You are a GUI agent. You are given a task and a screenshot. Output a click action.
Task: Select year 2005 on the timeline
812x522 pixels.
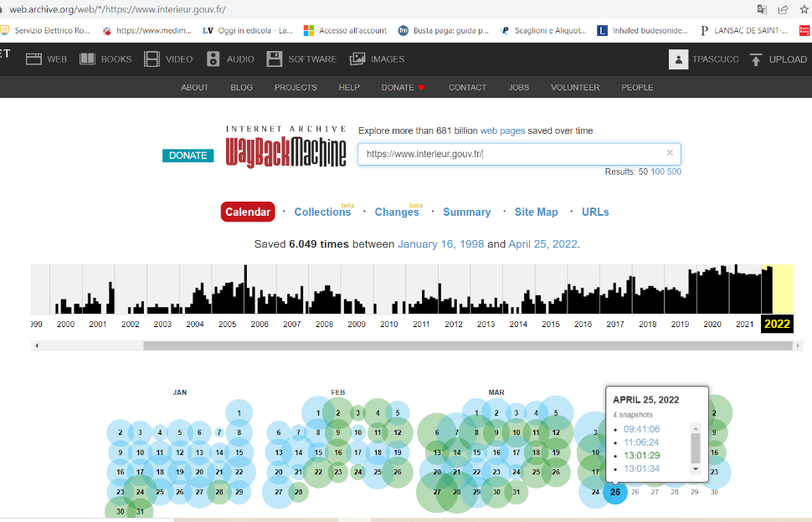point(227,324)
